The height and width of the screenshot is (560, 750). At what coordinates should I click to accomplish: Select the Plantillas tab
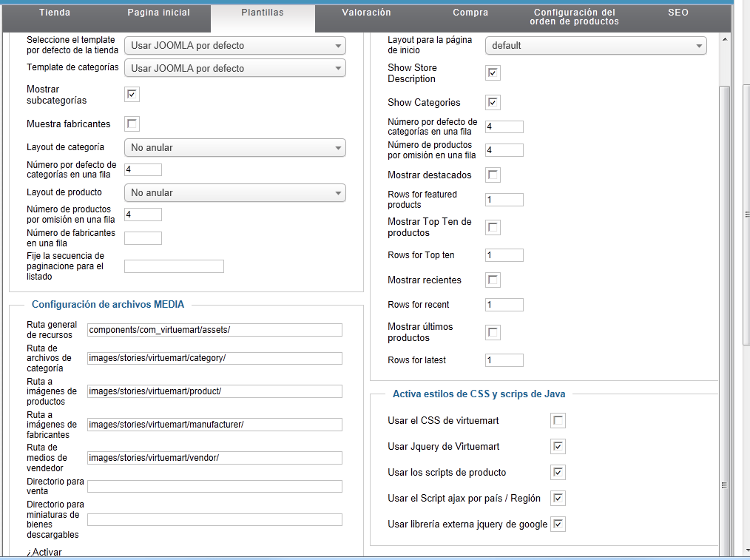[263, 13]
